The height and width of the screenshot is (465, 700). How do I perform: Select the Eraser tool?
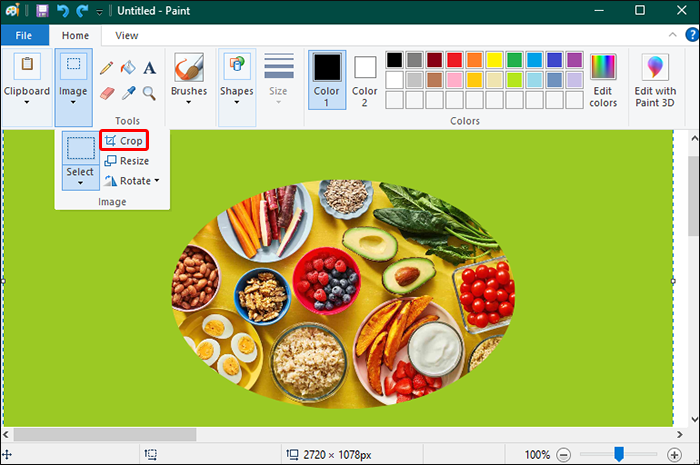pos(107,93)
